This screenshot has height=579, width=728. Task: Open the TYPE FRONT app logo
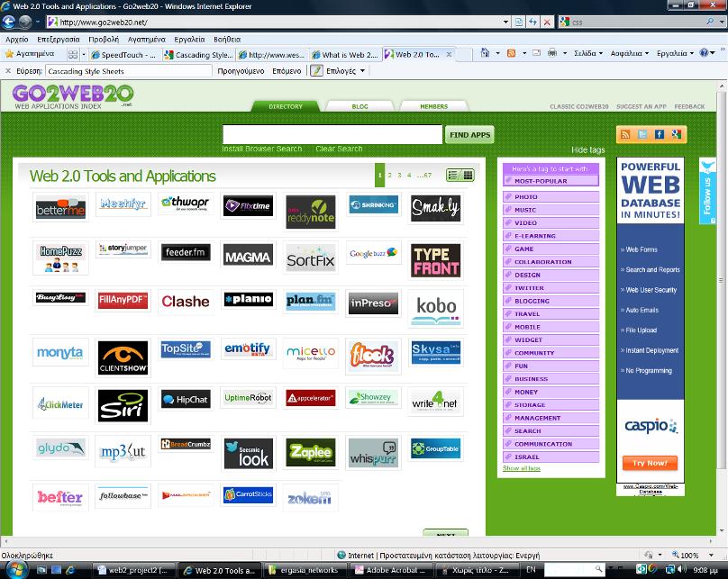point(435,261)
